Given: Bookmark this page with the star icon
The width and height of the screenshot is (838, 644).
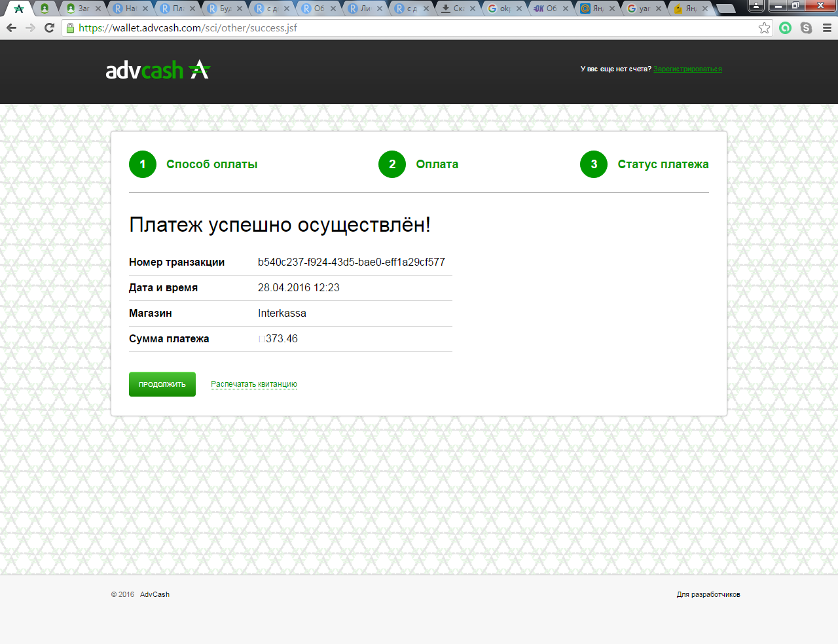Looking at the screenshot, I should click(764, 27).
